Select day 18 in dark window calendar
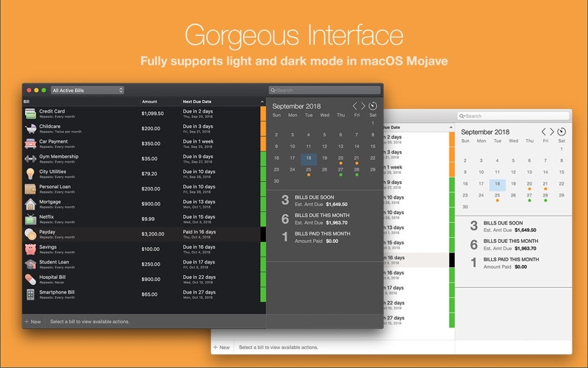Image resolution: width=588 pixels, height=368 pixels. [309, 159]
